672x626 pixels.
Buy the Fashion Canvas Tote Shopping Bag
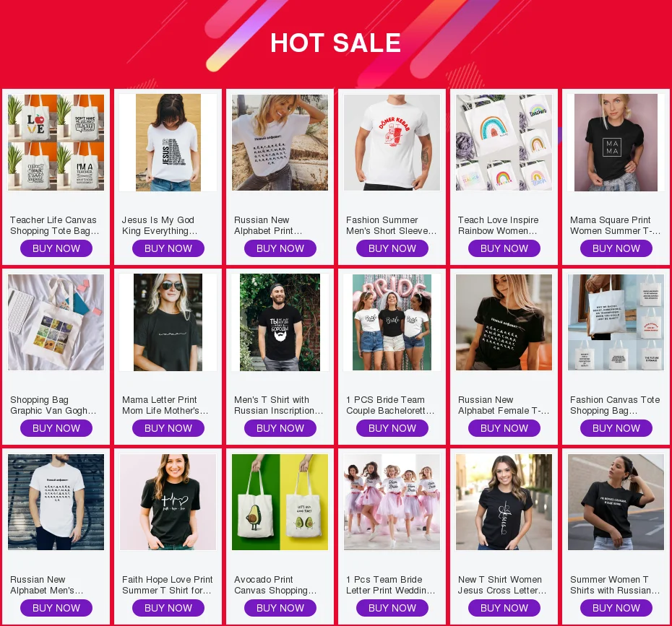click(616, 428)
